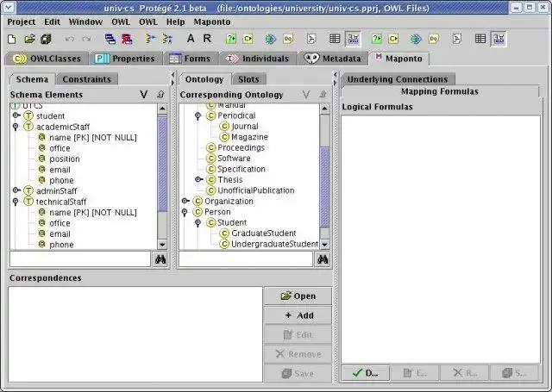Click the red stacked-classes toolbar icon
The width and height of the screenshot is (552, 392).
[x=127, y=39]
